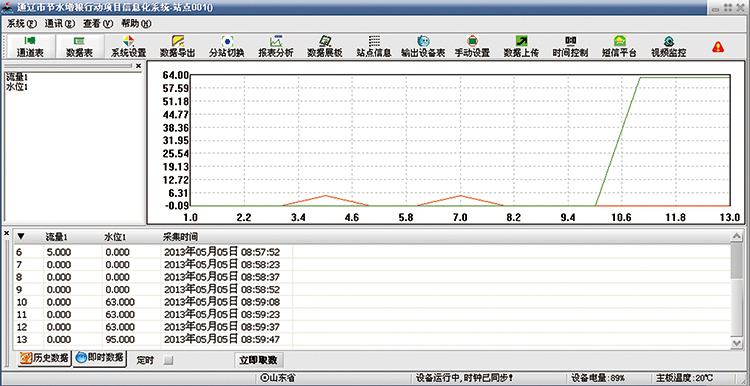Image resolution: width=750 pixels, height=386 pixels.
Task: Switch to the 历史数据 tab
Action: (x=44, y=359)
